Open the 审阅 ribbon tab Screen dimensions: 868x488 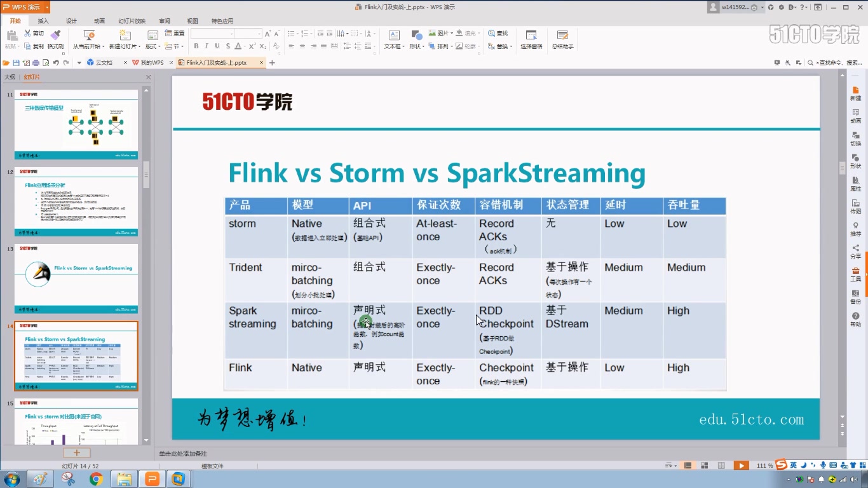click(x=165, y=21)
